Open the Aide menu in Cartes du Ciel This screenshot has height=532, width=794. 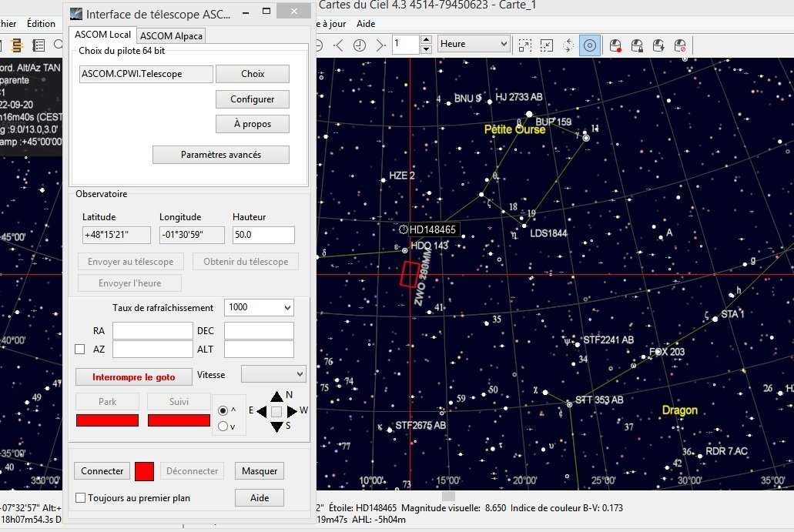coord(366,24)
